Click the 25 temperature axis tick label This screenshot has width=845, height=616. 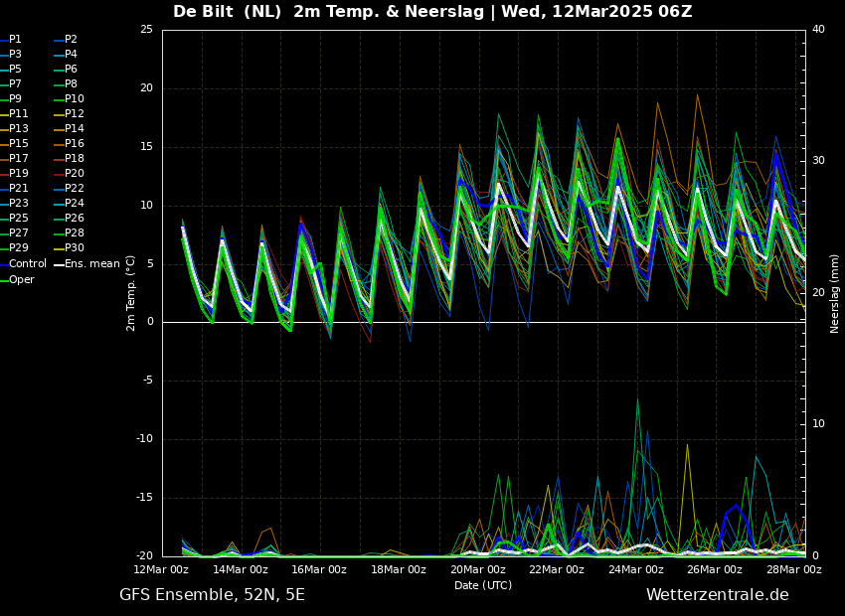pyautogui.click(x=146, y=30)
